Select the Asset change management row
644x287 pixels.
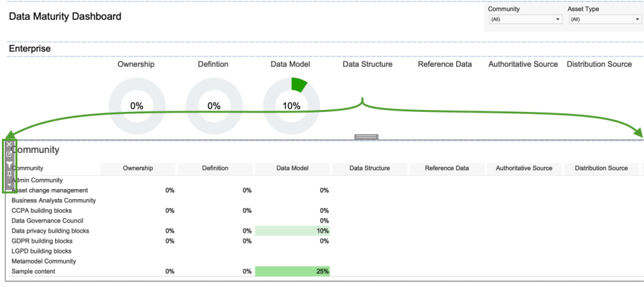click(x=50, y=190)
